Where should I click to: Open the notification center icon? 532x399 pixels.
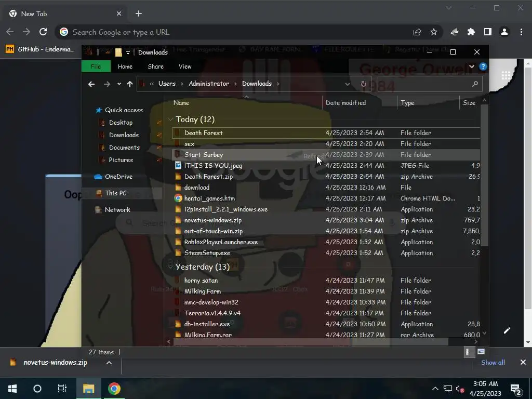coord(516,389)
